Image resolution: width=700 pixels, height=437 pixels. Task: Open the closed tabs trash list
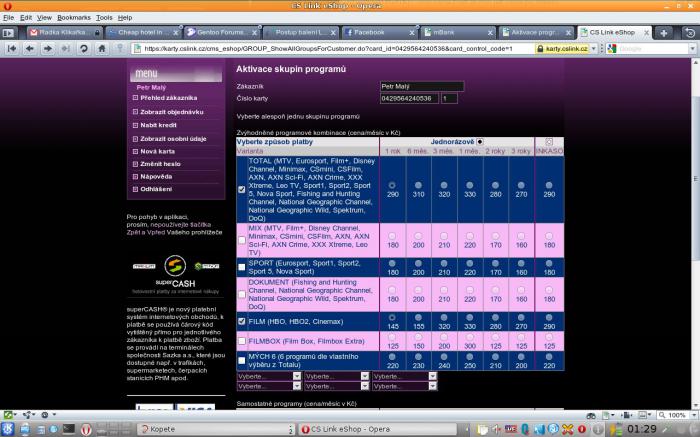(x=690, y=33)
